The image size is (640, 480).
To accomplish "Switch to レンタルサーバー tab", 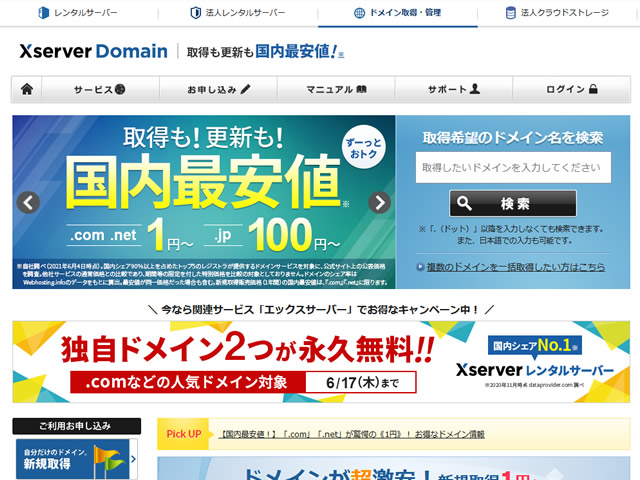I will 78,13.
